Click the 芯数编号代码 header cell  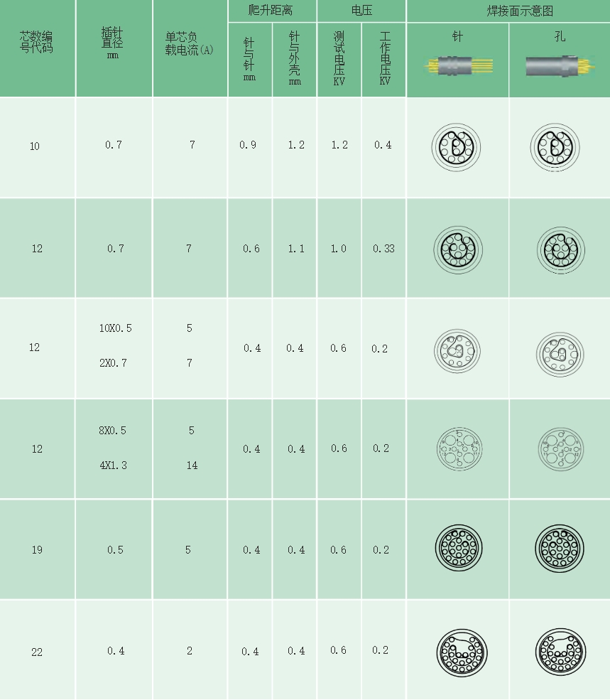(37, 43)
